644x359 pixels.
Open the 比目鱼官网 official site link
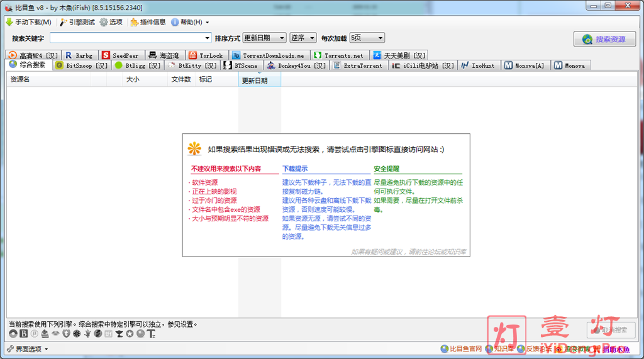461,349
